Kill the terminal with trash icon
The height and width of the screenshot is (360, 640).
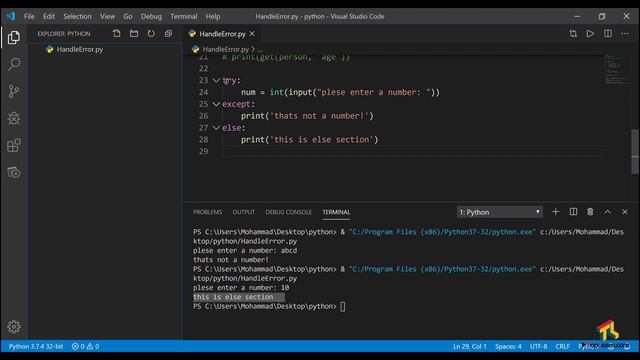click(x=590, y=212)
